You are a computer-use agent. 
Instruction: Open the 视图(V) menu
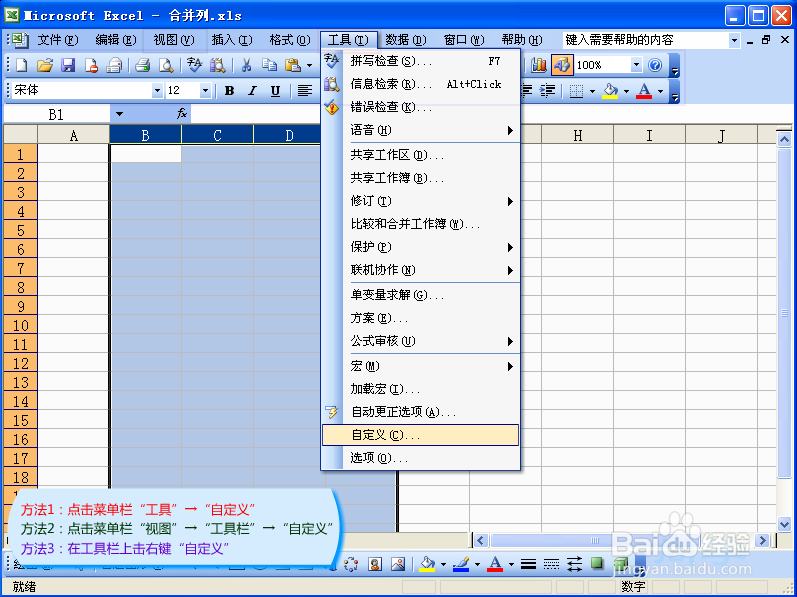(174, 40)
